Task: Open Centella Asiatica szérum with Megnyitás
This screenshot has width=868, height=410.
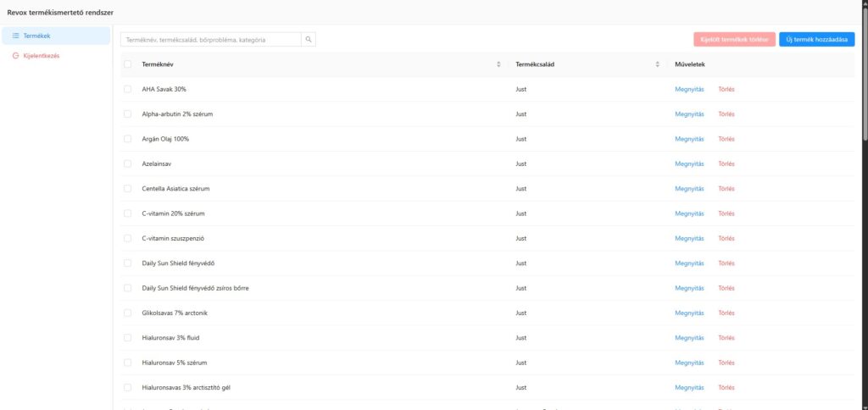Action: (689, 189)
